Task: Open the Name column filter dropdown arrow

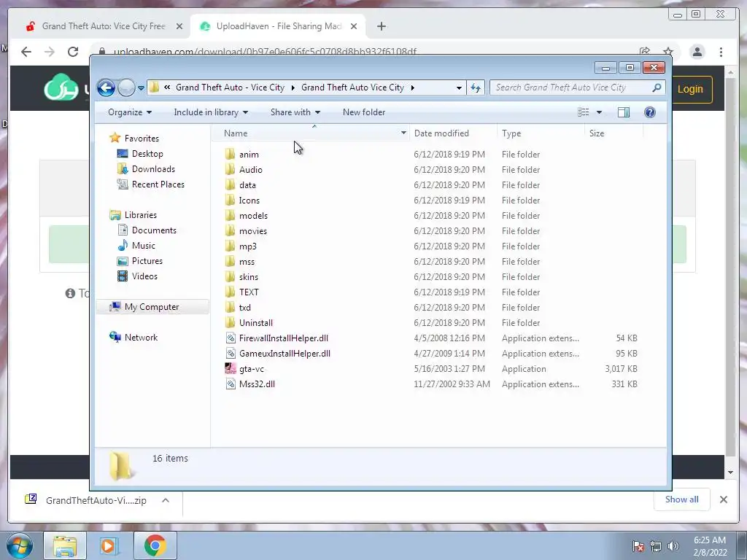Action: 403,133
